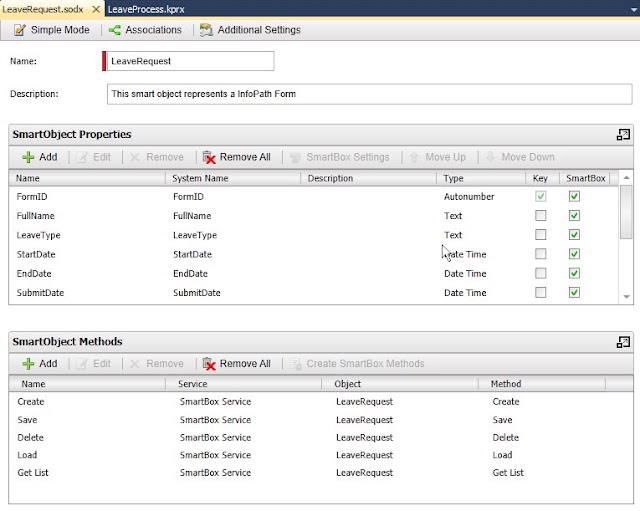
Task: Maximize the SmartObject Properties panel
Action: (x=623, y=134)
